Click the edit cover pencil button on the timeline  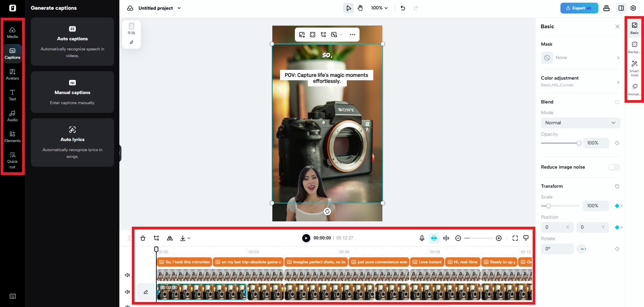pos(146,292)
